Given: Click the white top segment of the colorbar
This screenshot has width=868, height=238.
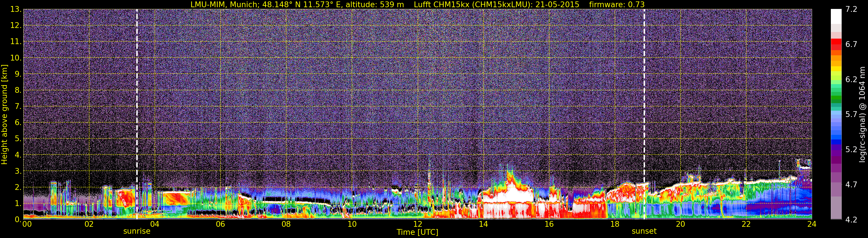Looking at the screenshot, I should [x=836, y=16].
